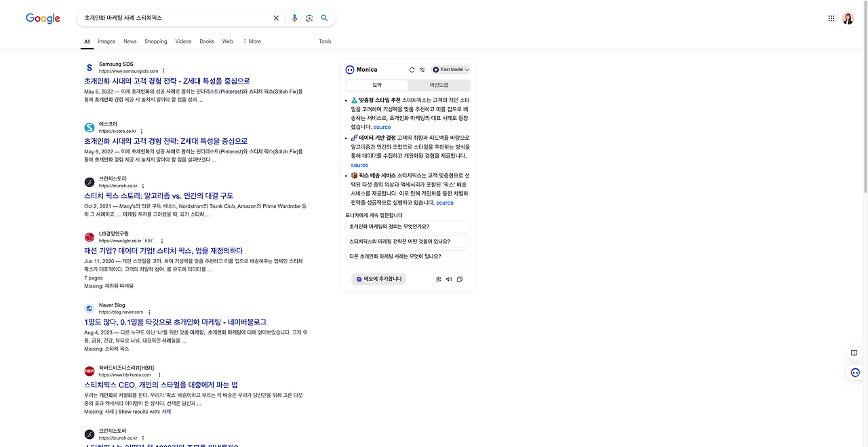Open options for LG경영연구원 result
The width and height of the screenshot is (868, 447).
pyautogui.click(x=162, y=241)
